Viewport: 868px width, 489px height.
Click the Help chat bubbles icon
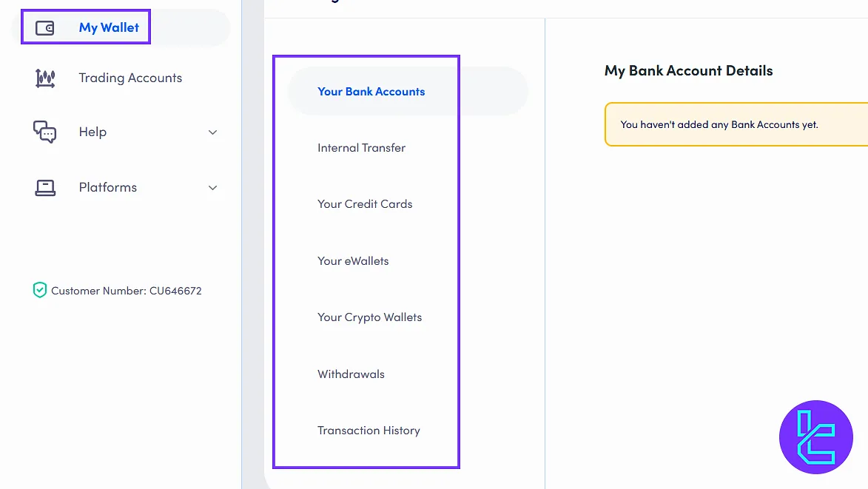tap(45, 132)
